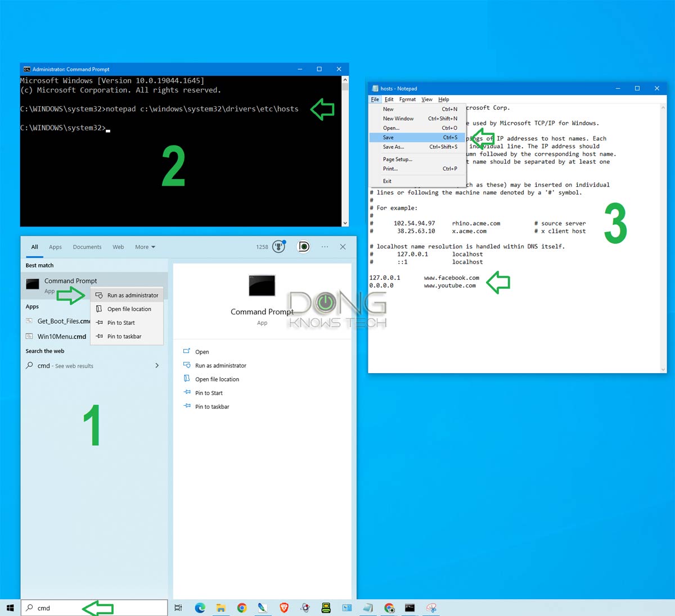Open the Windows Start button
The image size is (675, 616).
(x=10, y=608)
